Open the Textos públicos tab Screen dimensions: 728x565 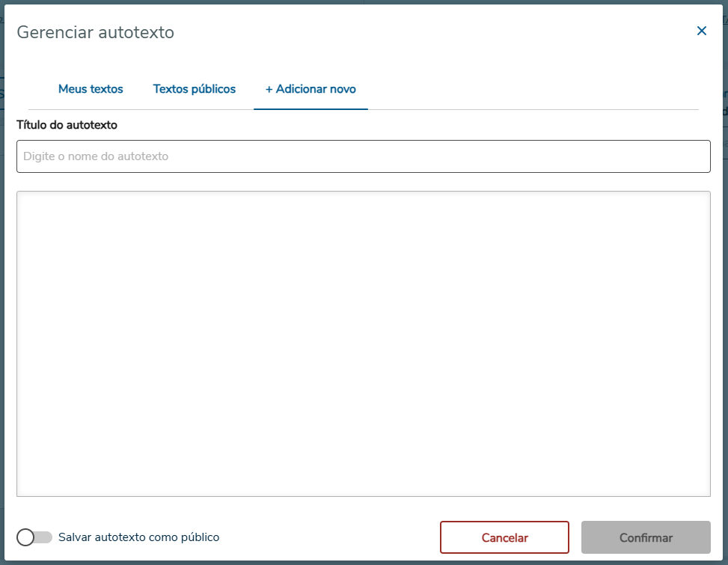tap(195, 89)
